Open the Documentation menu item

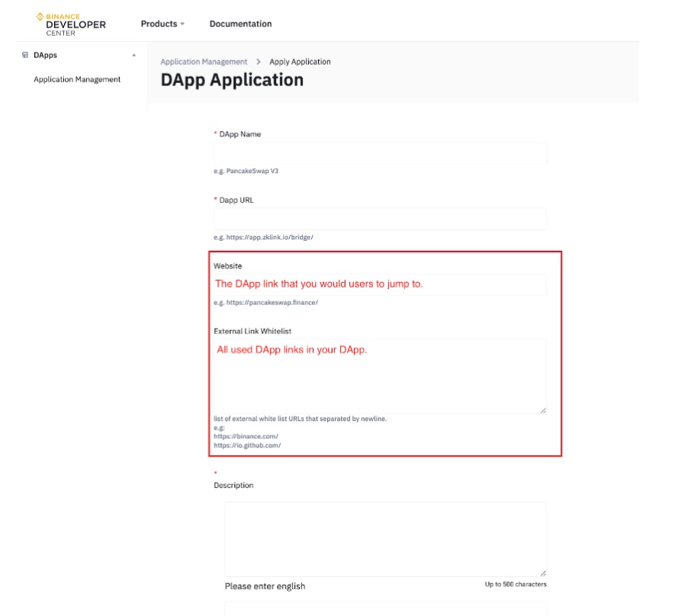click(240, 24)
